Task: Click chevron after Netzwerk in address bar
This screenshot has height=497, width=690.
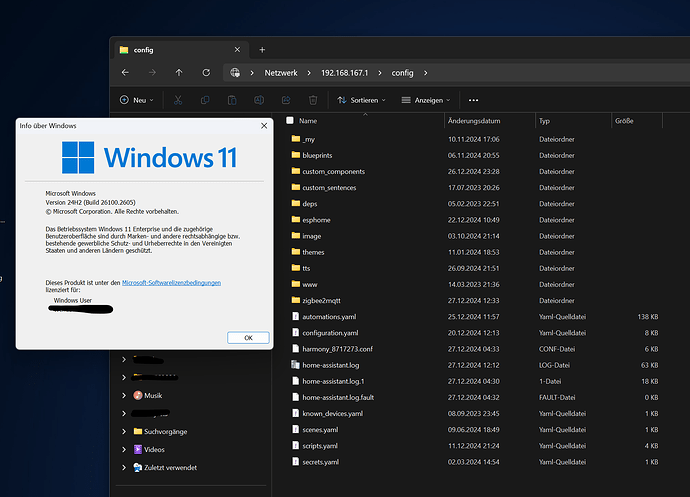Action: point(309,73)
